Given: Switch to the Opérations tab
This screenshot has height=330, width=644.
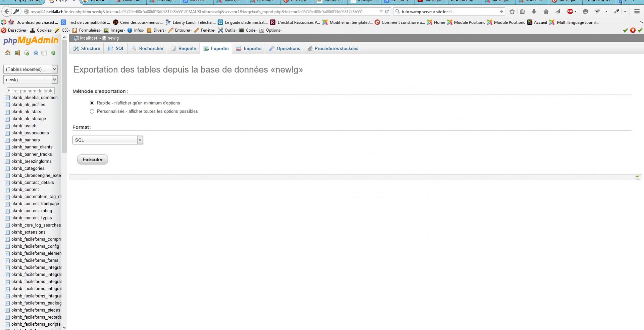Looking at the screenshot, I should [x=285, y=48].
